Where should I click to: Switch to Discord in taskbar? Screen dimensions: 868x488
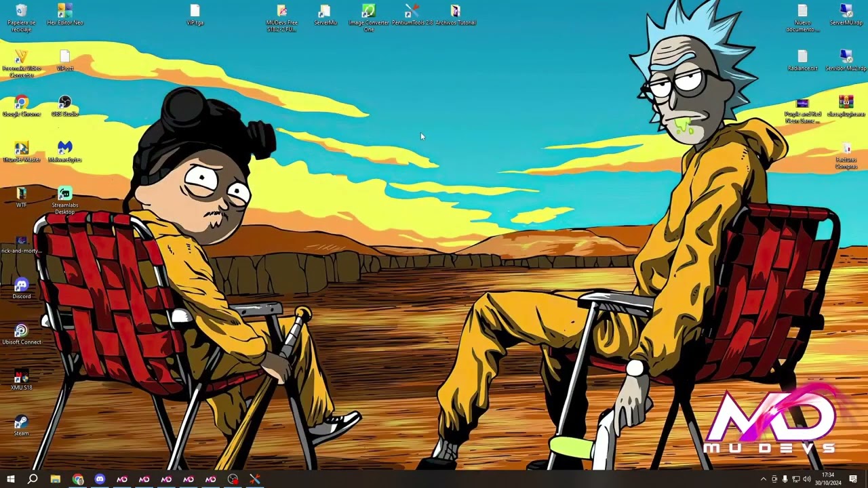[x=100, y=479]
